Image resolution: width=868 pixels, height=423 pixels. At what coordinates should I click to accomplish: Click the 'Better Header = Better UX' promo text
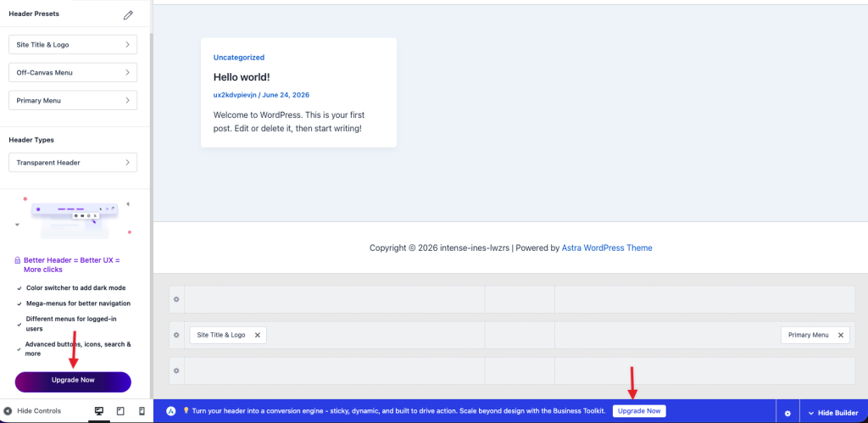click(x=71, y=264)
